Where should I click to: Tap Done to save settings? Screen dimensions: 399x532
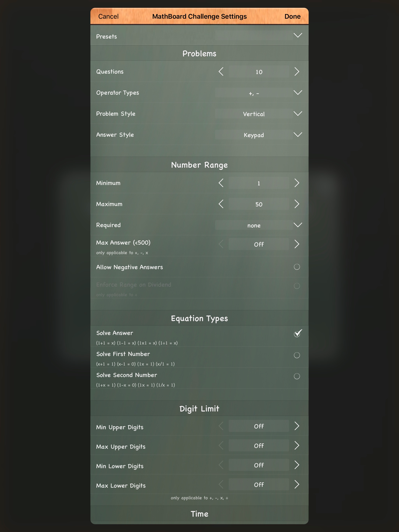292,16
